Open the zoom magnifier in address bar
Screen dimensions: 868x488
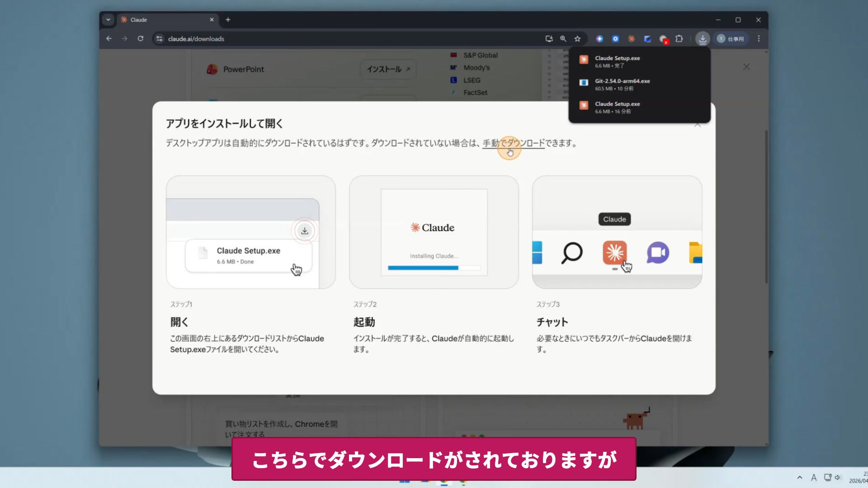click(x=563, y=39)
